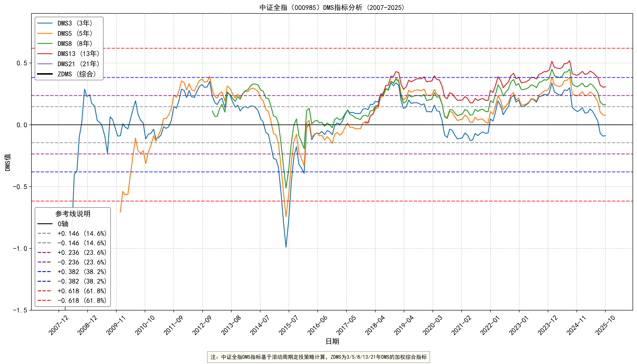Screen dimensions: 637x364
Task: Click the +0.618 (61.8%) reference legend entry
Action: tap(82, 291)
